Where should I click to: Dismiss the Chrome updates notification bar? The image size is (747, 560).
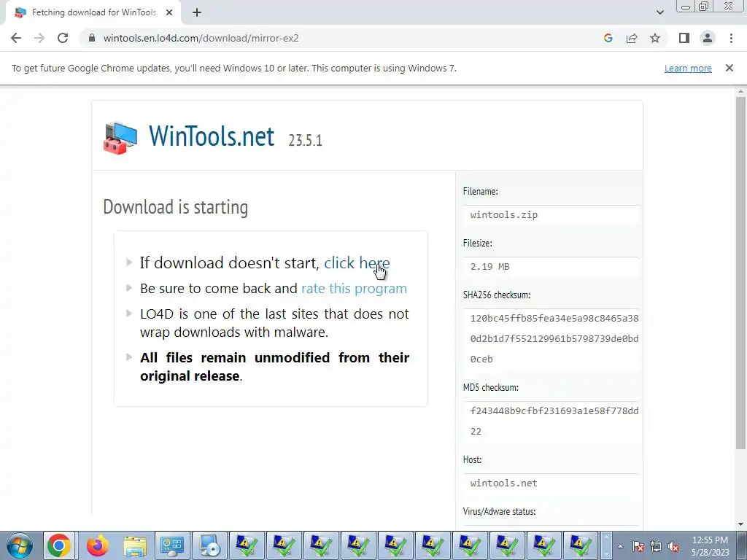[729, 68]
